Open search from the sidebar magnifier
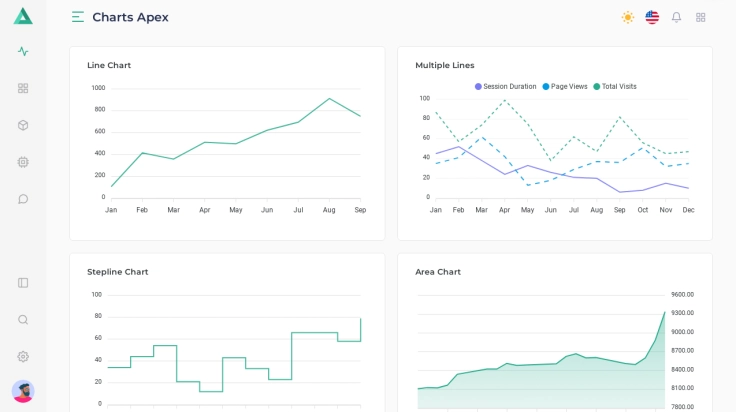Viewport: 736px width, 412px height. pos(23,320)
